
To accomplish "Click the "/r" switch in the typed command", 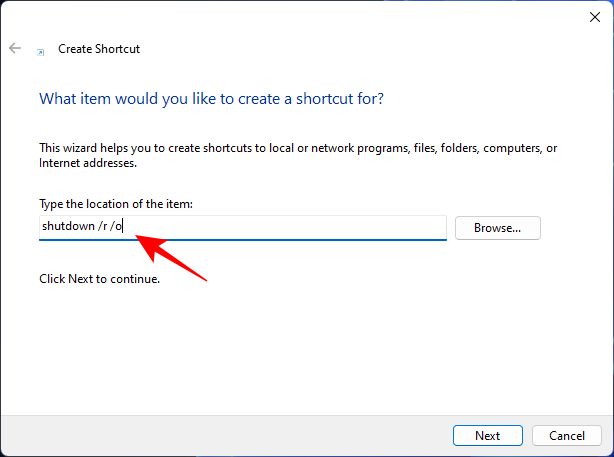I will pos(103,227).
